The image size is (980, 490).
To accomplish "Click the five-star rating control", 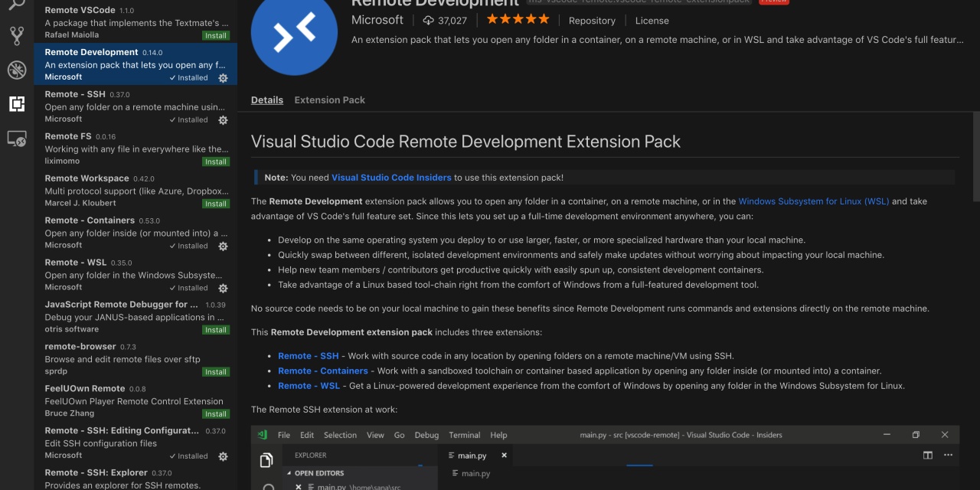I will point(518,20).
